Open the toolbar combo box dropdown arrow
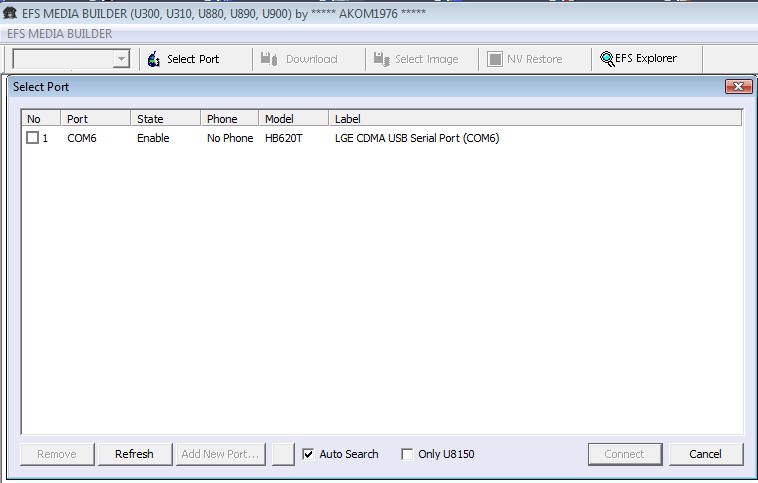Viewport: 758px width, 483px height. [x=121, y=59]
